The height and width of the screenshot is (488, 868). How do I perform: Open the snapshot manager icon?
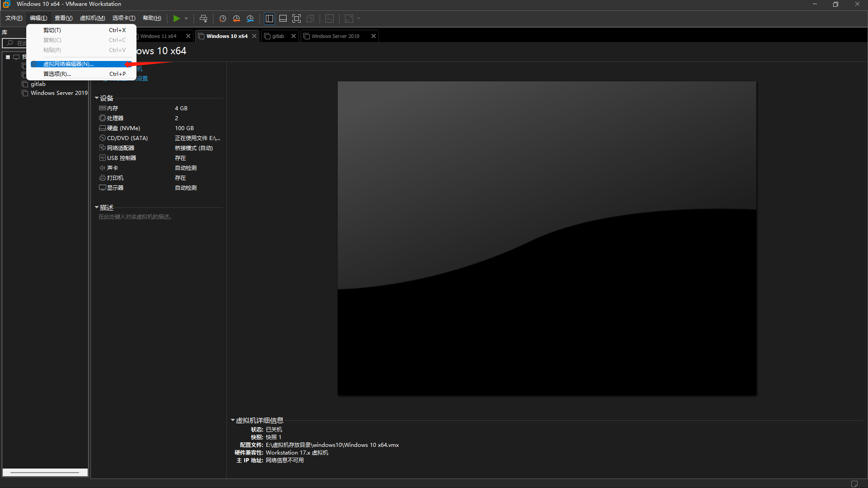coord(250,19)
